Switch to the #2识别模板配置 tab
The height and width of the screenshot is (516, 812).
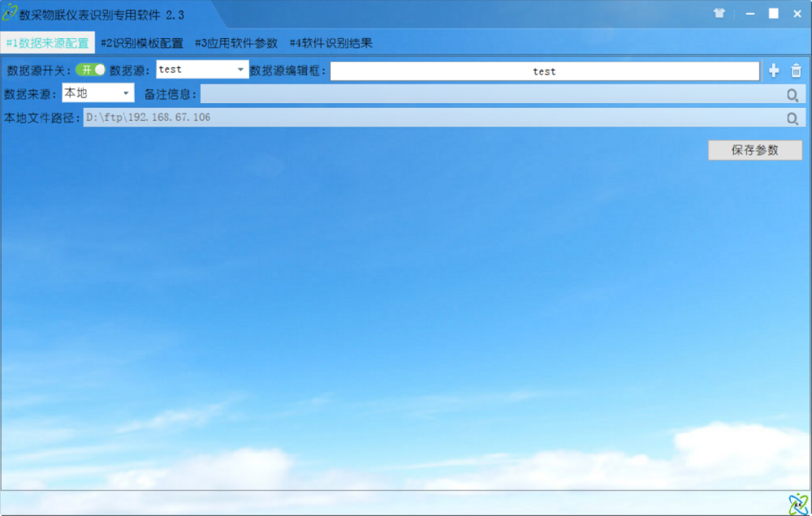point(142,43)
